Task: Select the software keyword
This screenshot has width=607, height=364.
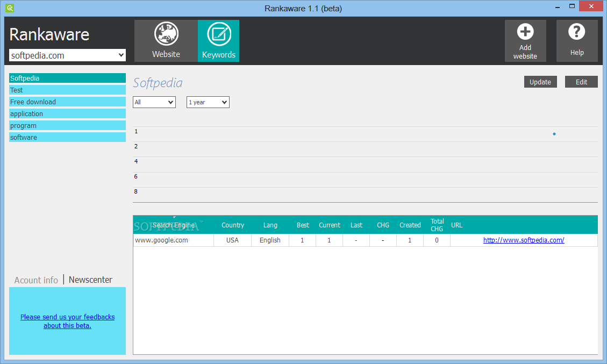Action: pyautogui.click(x=67, y=137)
